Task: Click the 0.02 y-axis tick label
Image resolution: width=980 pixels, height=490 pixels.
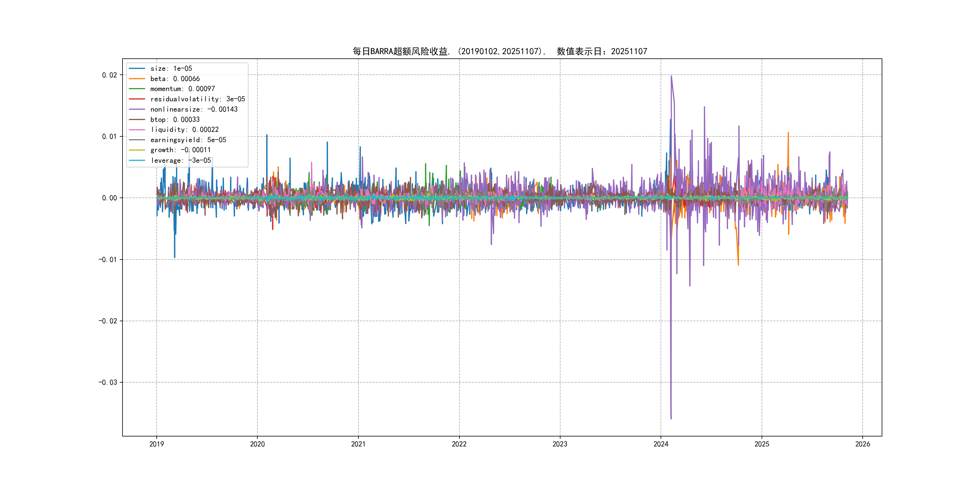Action: (109, 75)
